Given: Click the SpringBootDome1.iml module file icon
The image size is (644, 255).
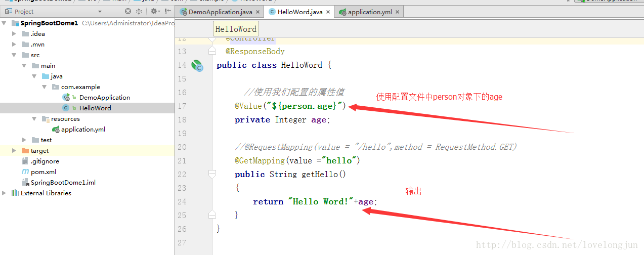Looking at the screenshot, I should [25, 182].
